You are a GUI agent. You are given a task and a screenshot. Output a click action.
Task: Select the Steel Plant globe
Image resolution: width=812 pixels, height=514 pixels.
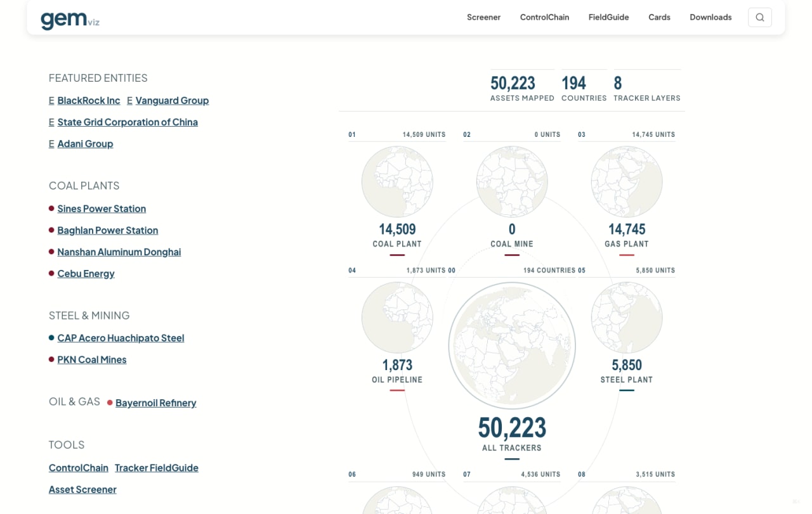click(x=627, y=318)
